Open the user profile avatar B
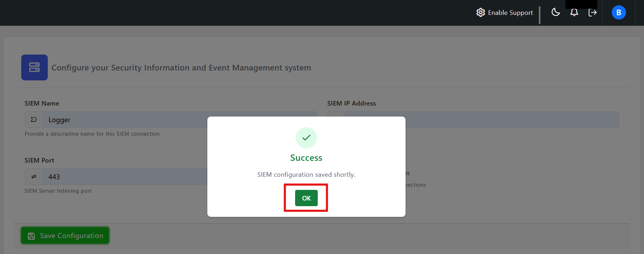 pos(619,12)
